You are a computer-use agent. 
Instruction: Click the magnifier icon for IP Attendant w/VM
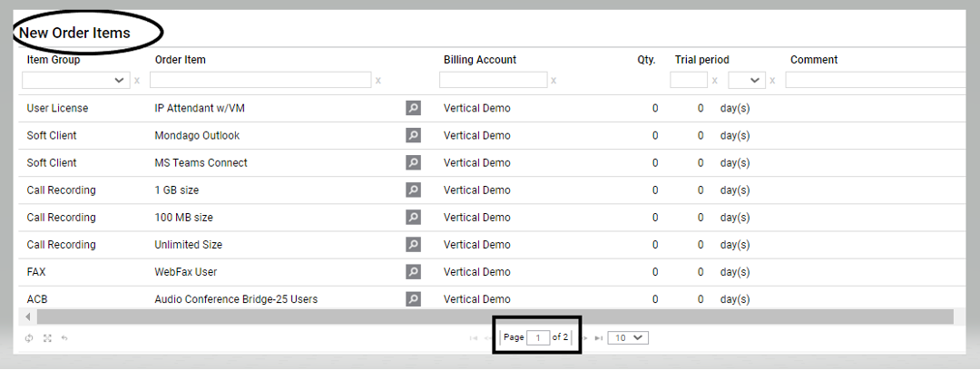tap(413, 109)
